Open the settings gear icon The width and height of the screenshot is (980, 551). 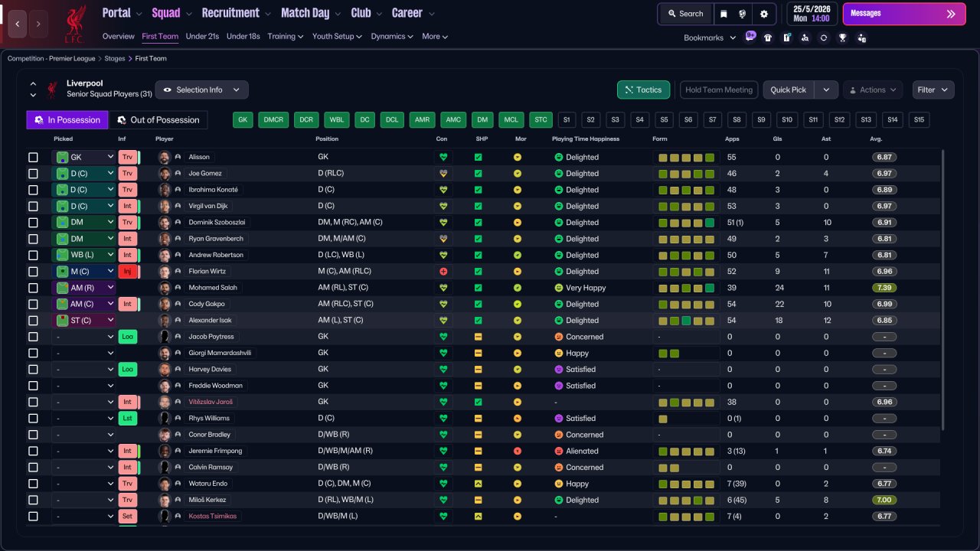[763, 14]
